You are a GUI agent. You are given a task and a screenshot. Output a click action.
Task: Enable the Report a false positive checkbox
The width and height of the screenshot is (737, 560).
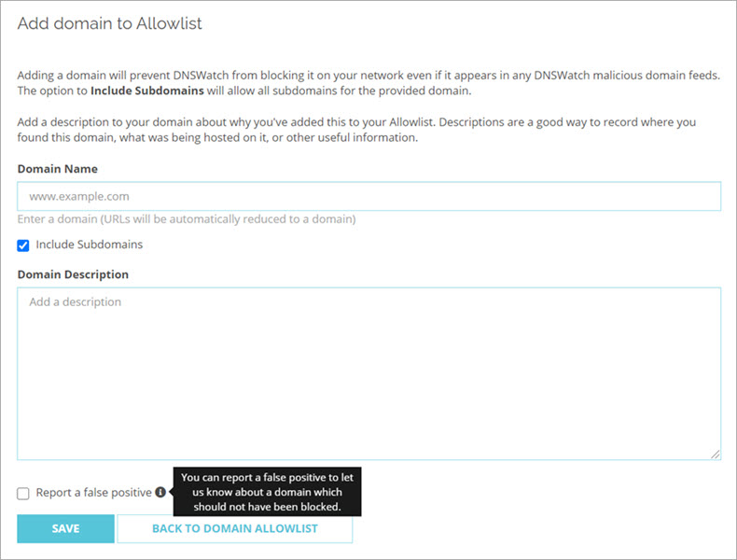(23, 493)
